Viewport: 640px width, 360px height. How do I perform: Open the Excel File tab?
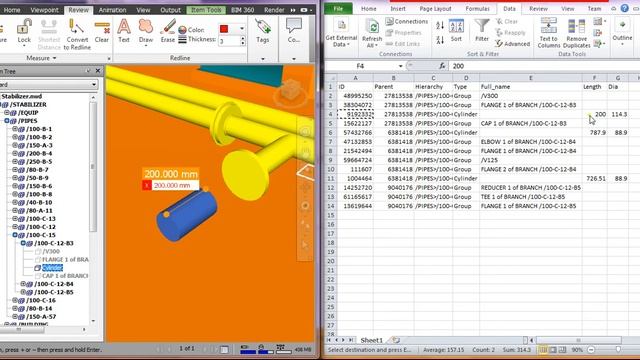(338, 8)
